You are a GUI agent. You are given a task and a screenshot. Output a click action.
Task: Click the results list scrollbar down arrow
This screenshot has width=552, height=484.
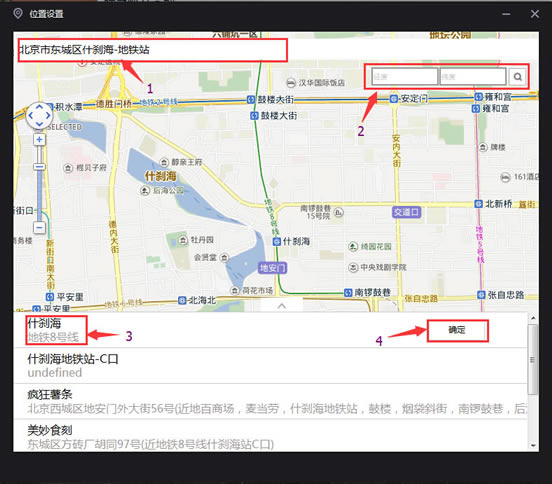point(533,445)
